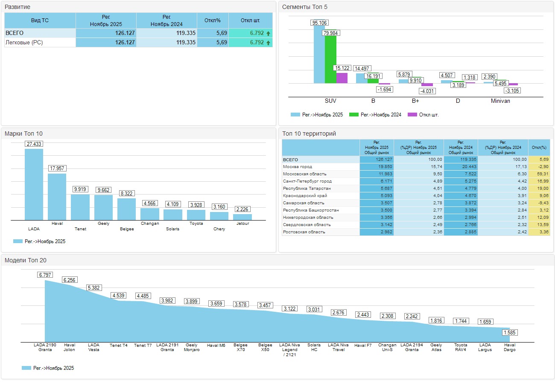The image size is (555, 392).
Task: Click the green arrow in Легковые (PC) row
Action: tap(268, 43)
